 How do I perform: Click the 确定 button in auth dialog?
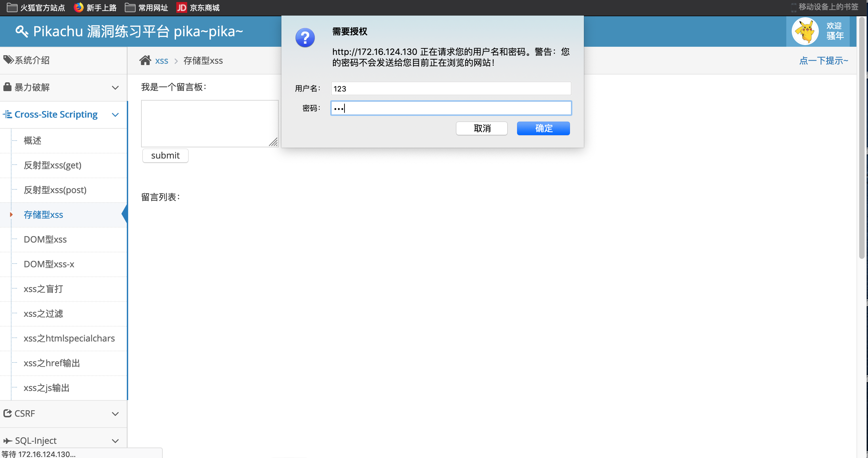543,128
